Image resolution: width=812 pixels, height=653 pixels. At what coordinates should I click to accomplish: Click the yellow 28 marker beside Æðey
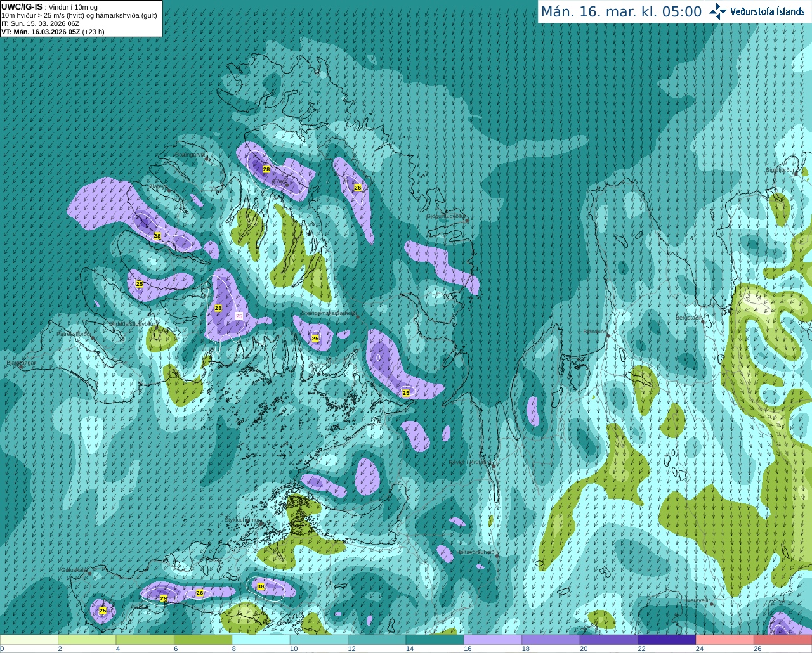[266, 169]
